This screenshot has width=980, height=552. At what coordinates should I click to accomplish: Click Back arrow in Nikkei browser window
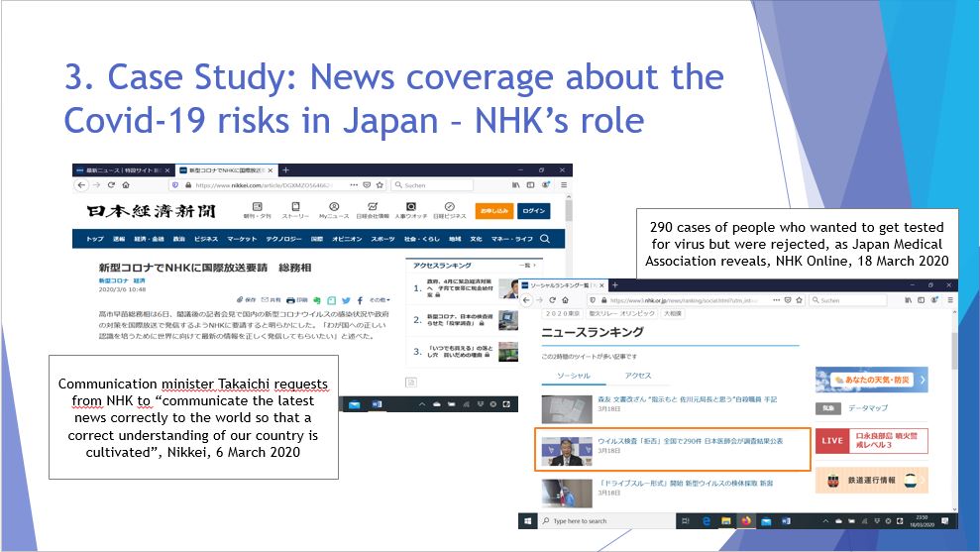[x=81, y=185]
